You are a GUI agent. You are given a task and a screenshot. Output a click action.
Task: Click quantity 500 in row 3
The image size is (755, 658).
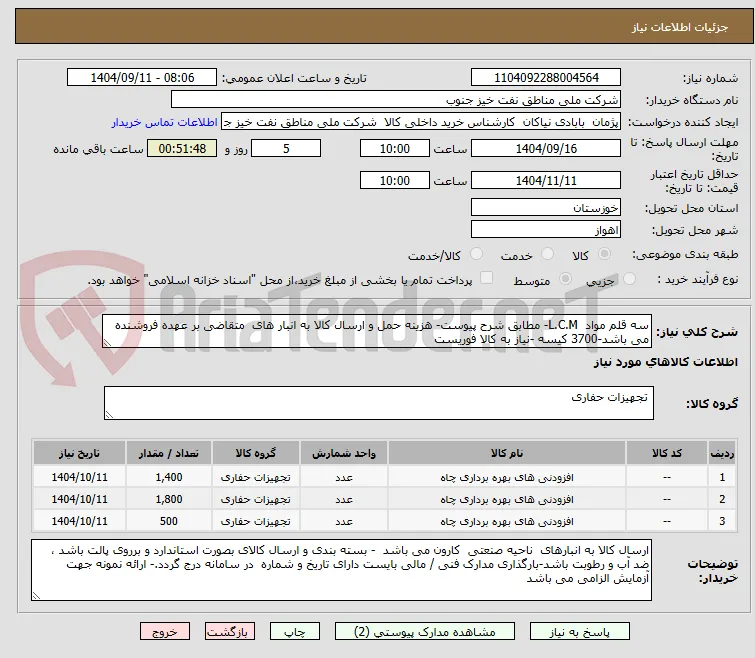pyautogui.click(x=169, y=521)
